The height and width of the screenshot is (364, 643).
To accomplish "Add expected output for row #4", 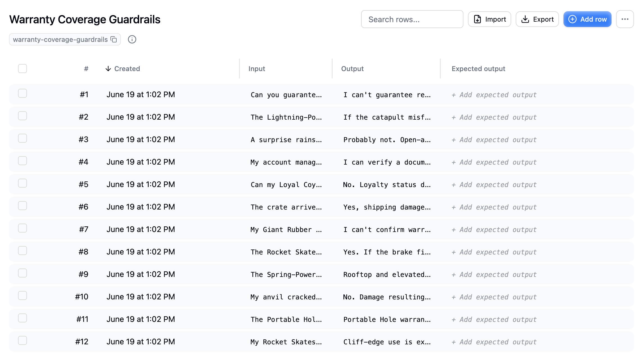I will pos(494,162).
